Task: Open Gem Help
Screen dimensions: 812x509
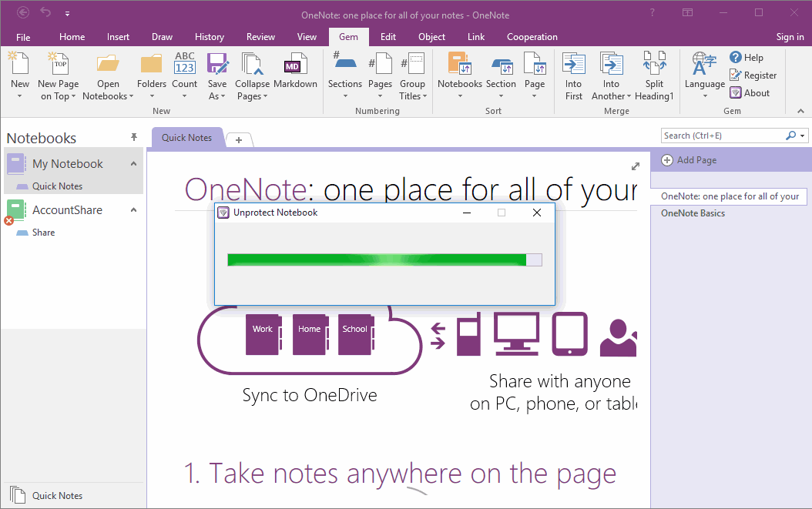Action: pos(747,58)
